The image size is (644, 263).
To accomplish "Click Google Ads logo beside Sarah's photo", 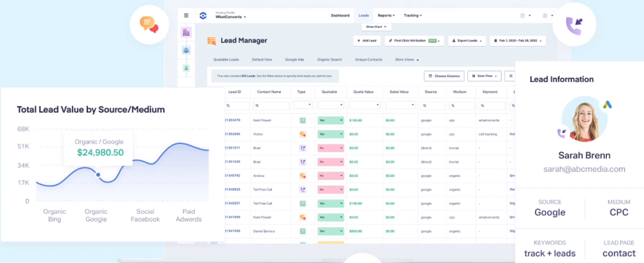I will (x=608, y=105).
